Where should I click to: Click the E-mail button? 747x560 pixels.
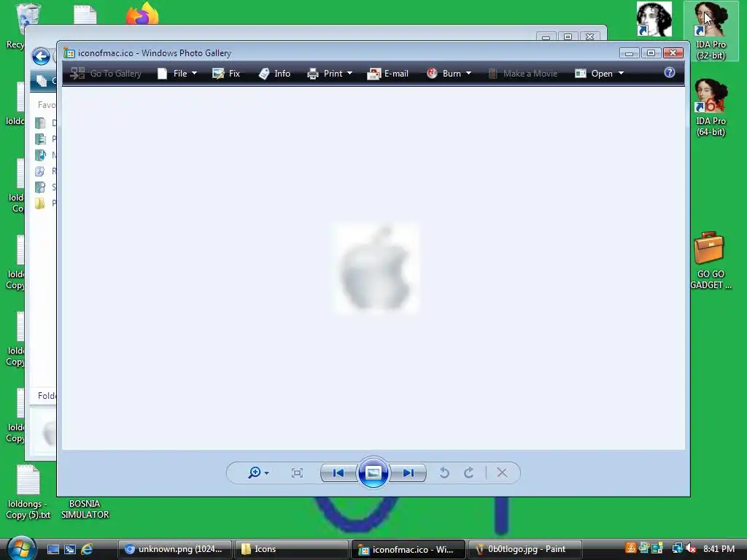coord(388,74)
